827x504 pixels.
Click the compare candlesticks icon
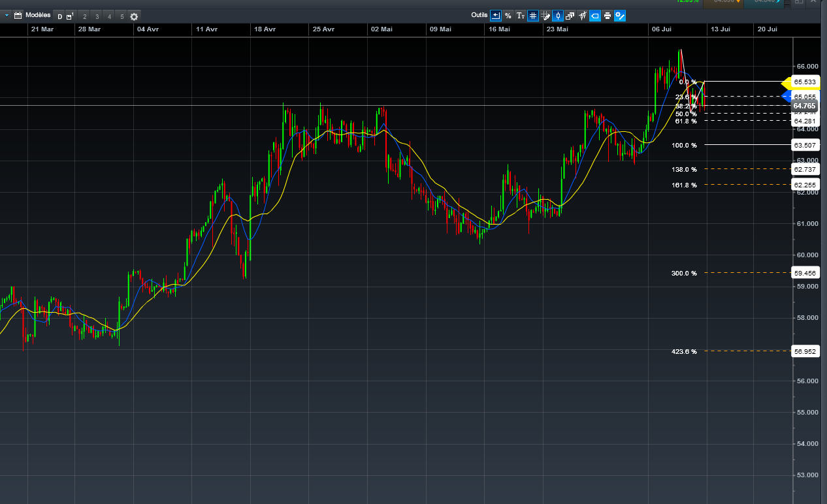(x=583, y=16)
